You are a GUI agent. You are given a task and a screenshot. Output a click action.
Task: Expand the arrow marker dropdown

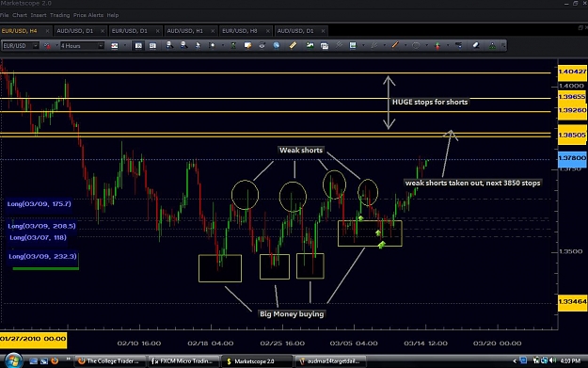(x=448, y=46)
